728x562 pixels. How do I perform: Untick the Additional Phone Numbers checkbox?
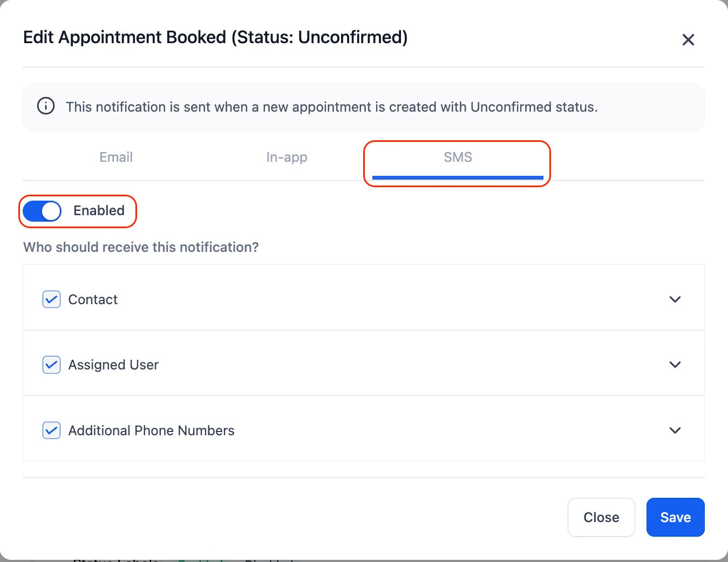coord(51,430)
